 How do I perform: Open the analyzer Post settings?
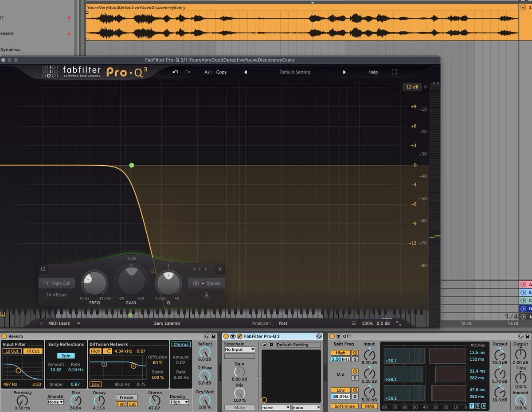point(283,323)
